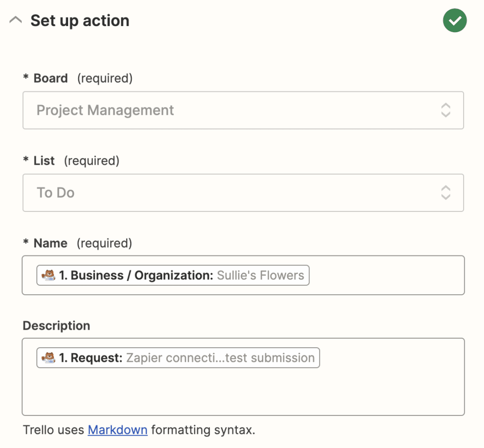Select the Business / Organization token pill

coord(173,275)
